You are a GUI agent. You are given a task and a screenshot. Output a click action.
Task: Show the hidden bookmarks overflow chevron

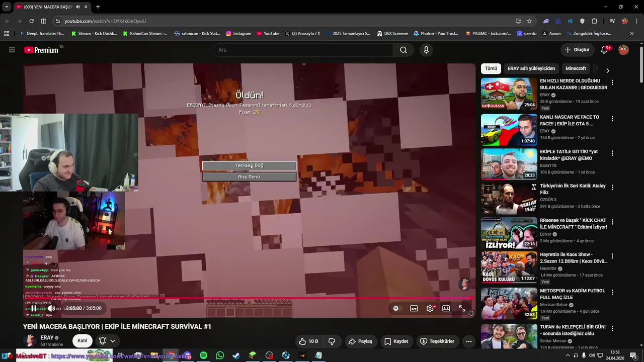[x=632, y=34]
